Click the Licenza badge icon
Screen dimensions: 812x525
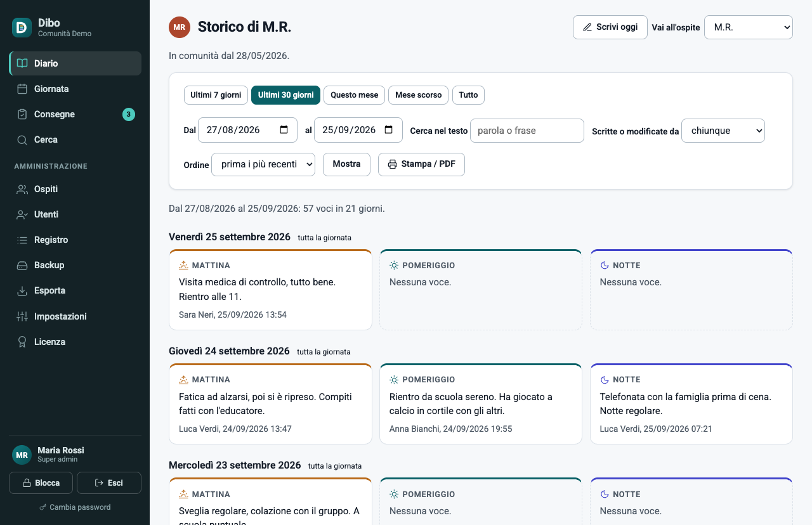coord(22,342)
